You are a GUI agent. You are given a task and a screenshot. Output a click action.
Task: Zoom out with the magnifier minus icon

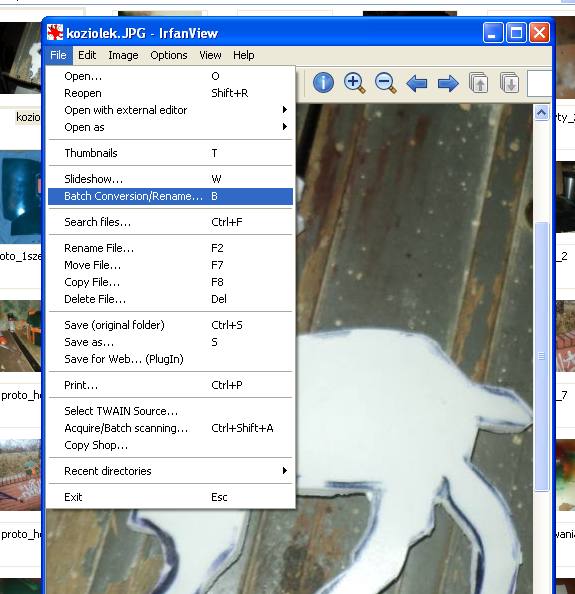pyautogui.click(x=385, y=83)
